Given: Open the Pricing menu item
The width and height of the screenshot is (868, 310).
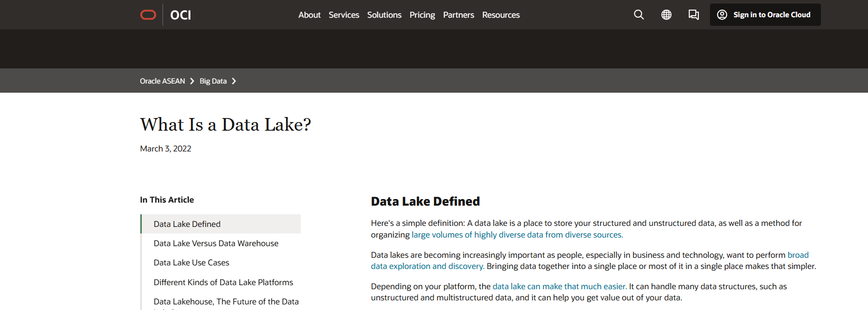Looking at the screenshot, I should coord(422,15).
